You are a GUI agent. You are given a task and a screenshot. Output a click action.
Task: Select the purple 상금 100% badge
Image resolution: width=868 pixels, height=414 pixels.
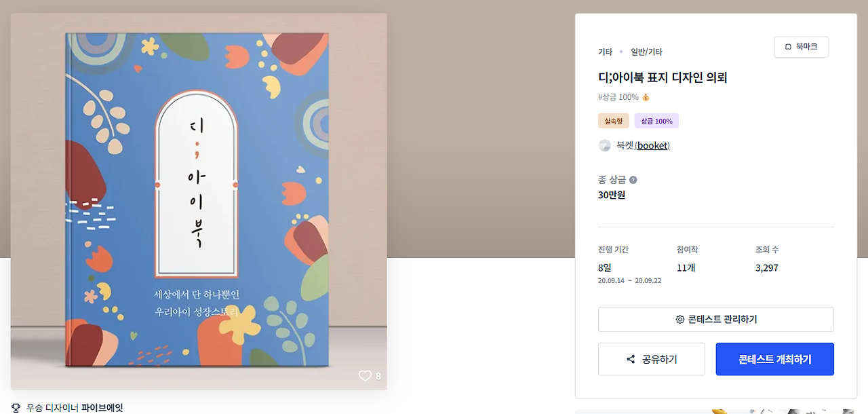tap(656, 121)
